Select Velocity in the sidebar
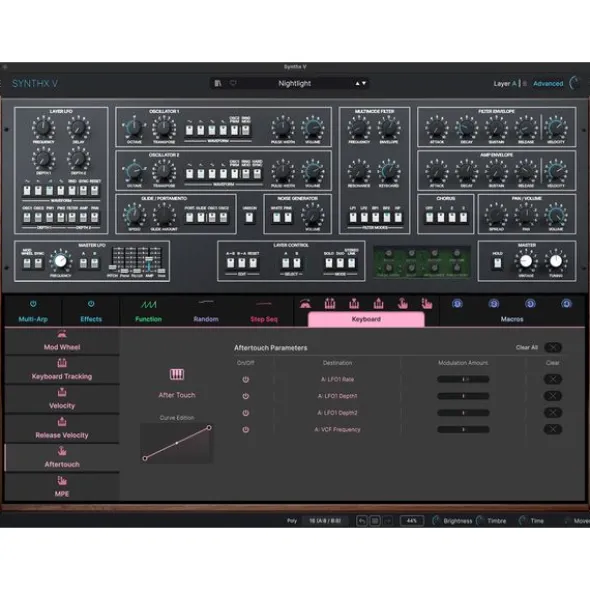590x591 pixels. click(62, 400)
